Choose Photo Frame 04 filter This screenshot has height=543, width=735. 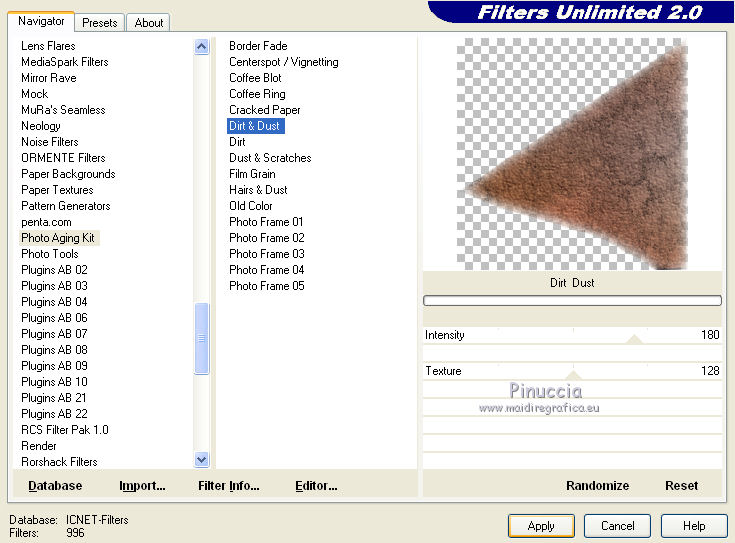click(266, 270)
